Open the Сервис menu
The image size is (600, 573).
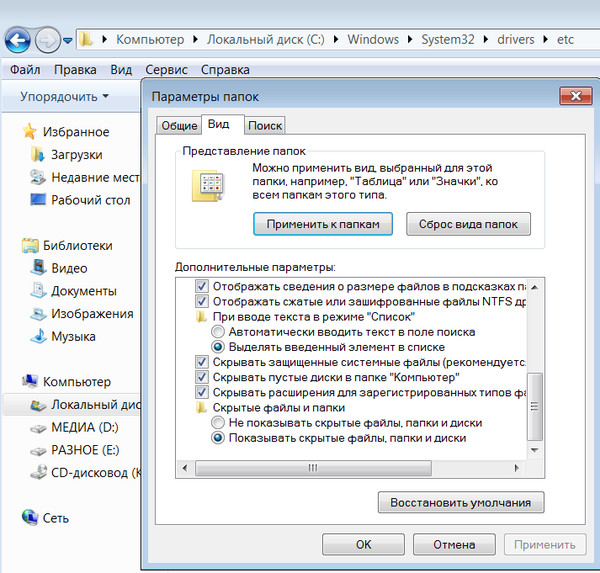[166, 70]
